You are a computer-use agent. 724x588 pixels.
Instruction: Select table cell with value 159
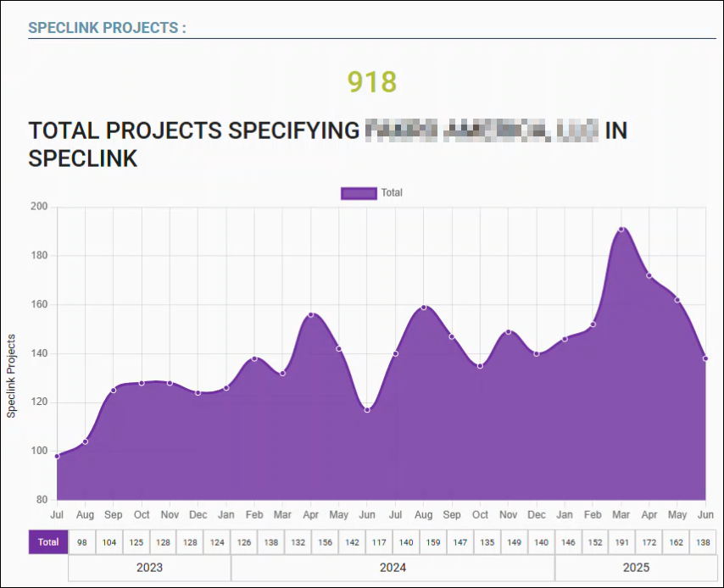point(433,542)
